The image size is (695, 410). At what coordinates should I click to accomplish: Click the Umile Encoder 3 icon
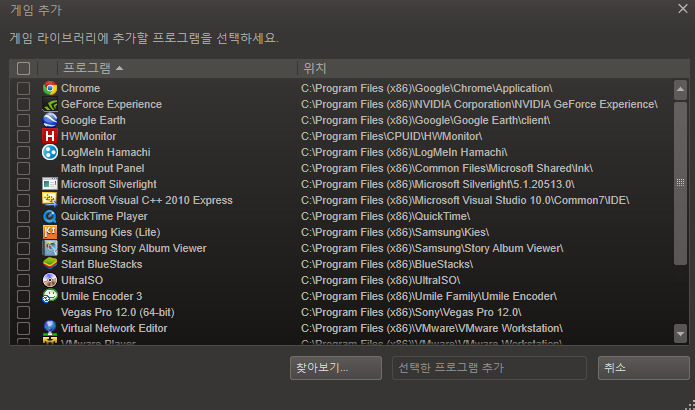(50, 296)
